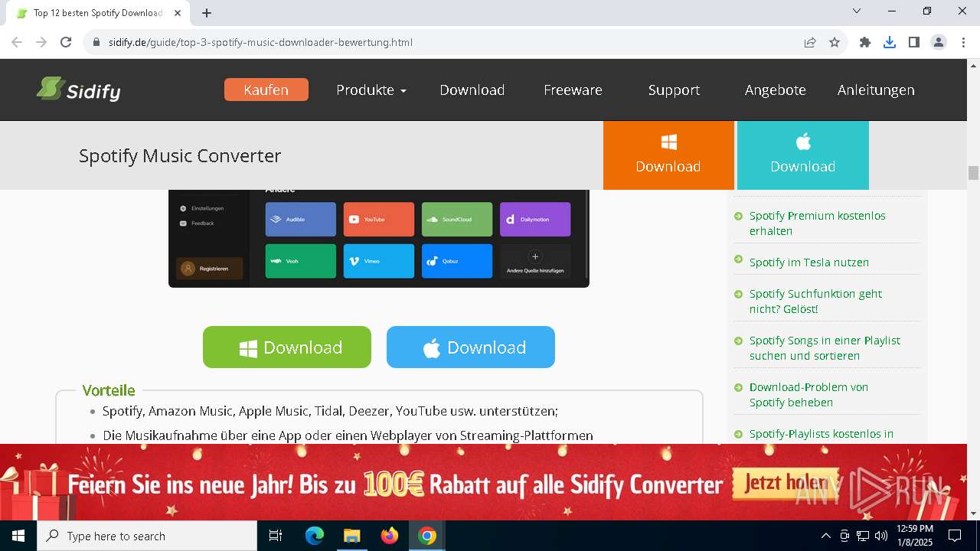This screenshot has height=551, width=980.
Task: Open the network status tray icon
Action: (x=862, y=536)
